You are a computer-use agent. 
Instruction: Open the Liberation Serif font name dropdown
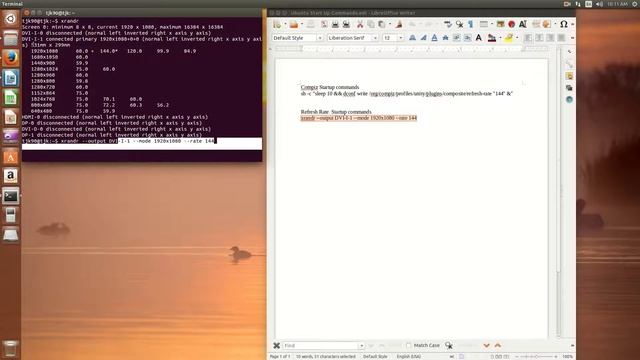(x=375, y=38)
